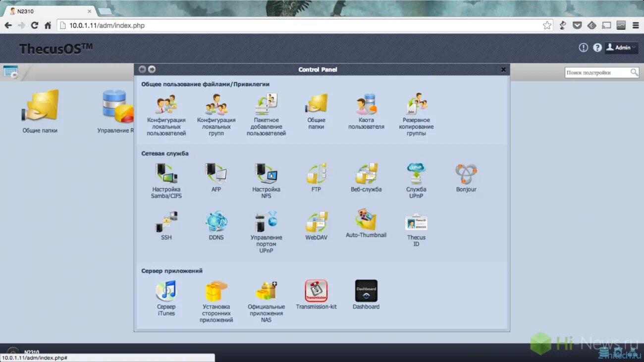The width and height of the screenshot is (644, 362).
Task: Click Control Panel forward navigation button
Action: 152,69
